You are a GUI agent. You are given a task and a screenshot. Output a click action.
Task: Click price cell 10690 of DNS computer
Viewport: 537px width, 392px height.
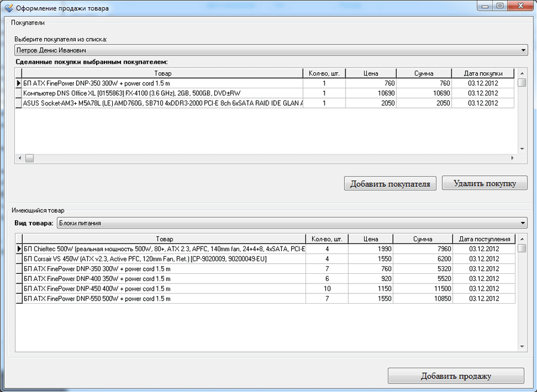point(371,93)
